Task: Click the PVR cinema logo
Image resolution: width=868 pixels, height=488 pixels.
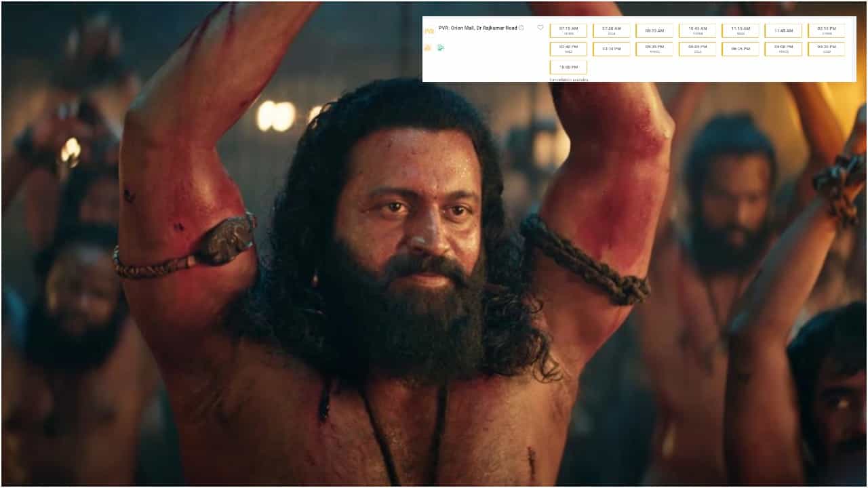Action: (x=429, y=31)
